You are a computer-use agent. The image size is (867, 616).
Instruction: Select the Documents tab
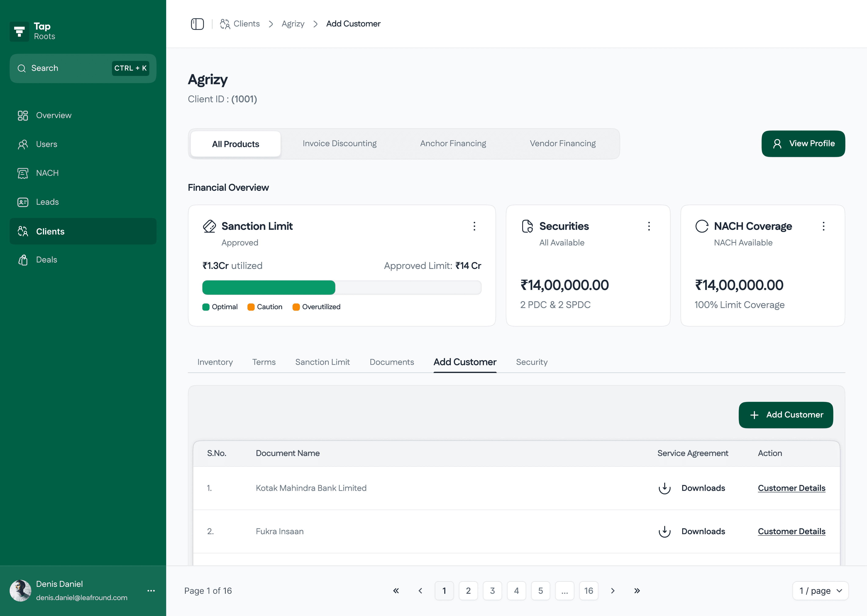[x=391, y=362]
